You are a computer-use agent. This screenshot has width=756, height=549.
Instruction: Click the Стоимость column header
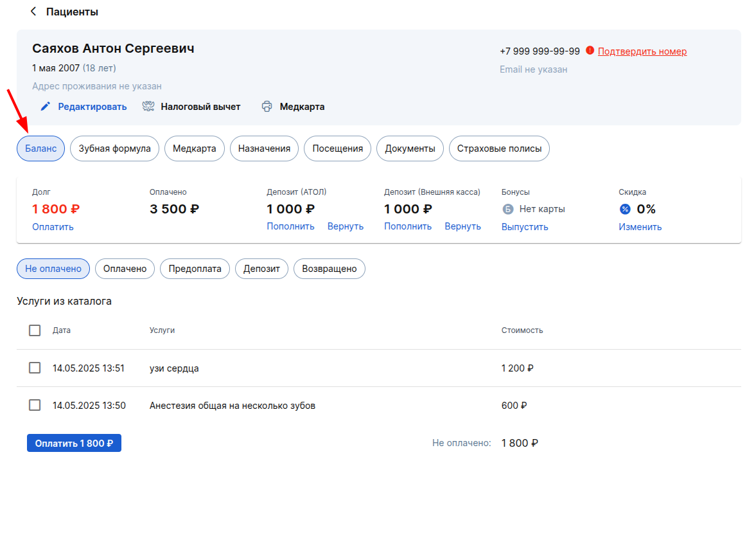click(x=522, y=330)
